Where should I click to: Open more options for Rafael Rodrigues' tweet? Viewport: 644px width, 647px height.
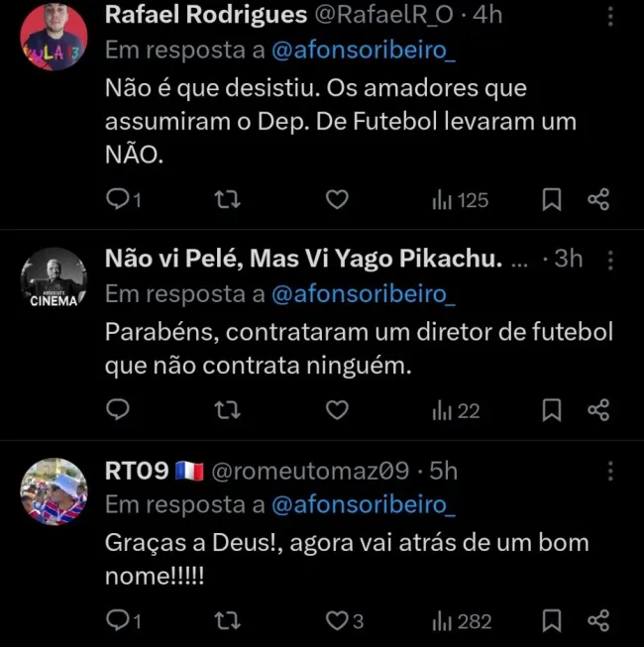coord(610,16)
